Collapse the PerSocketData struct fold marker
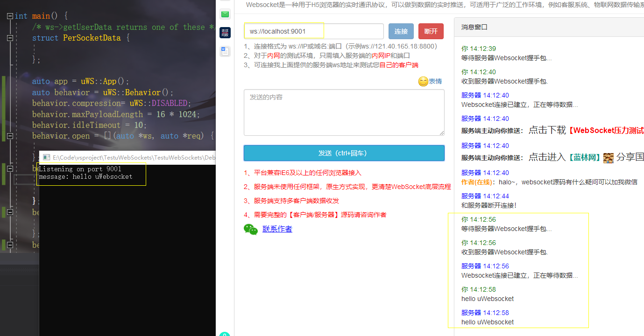Screen dimensions: 644x336 tap(10, 37)
